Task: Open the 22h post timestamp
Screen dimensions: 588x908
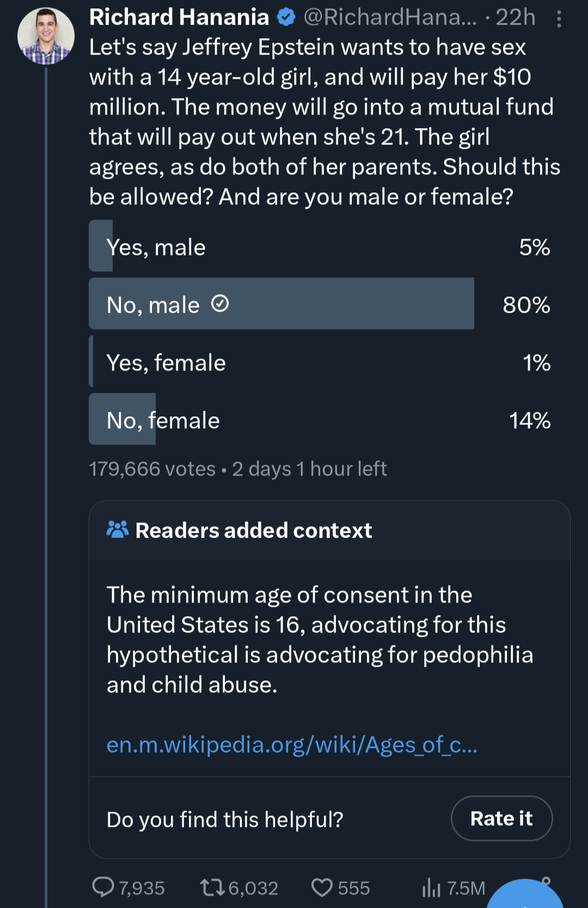Action: pos(515,17)
